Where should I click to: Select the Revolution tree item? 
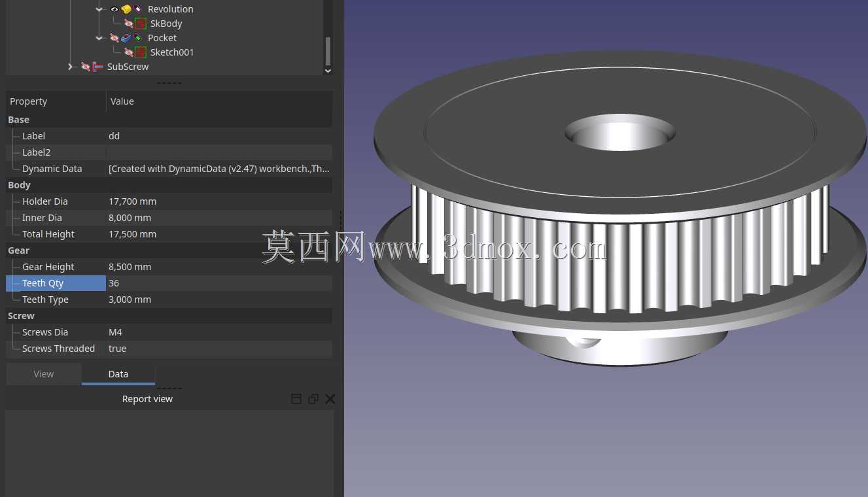pyautogui.click(x=170, y=9)
